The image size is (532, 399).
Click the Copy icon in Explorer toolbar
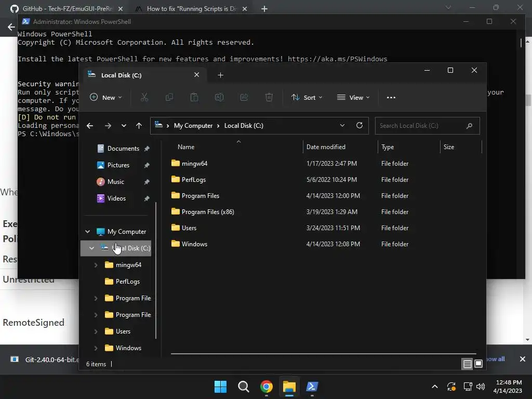(x=169, y=97)
